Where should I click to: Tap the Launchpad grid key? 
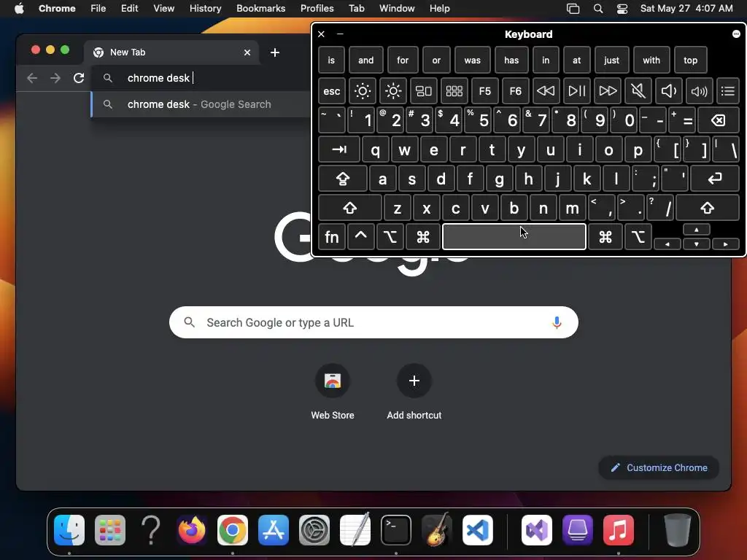pos(454,90)
